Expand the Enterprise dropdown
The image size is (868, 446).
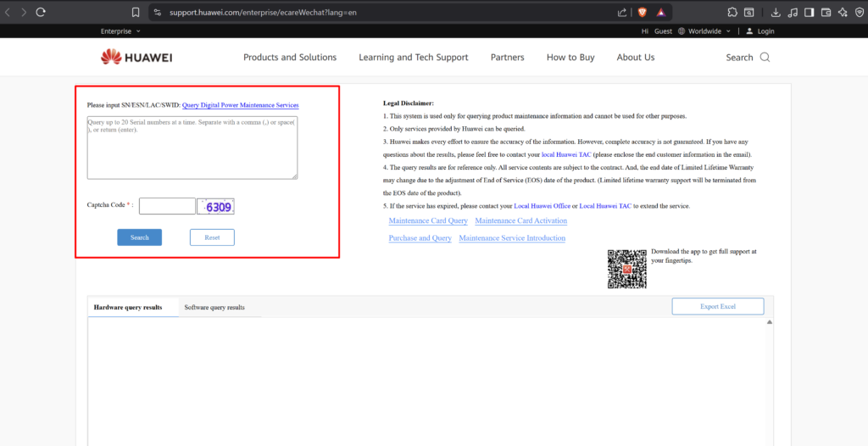click(x=120, y=31)
